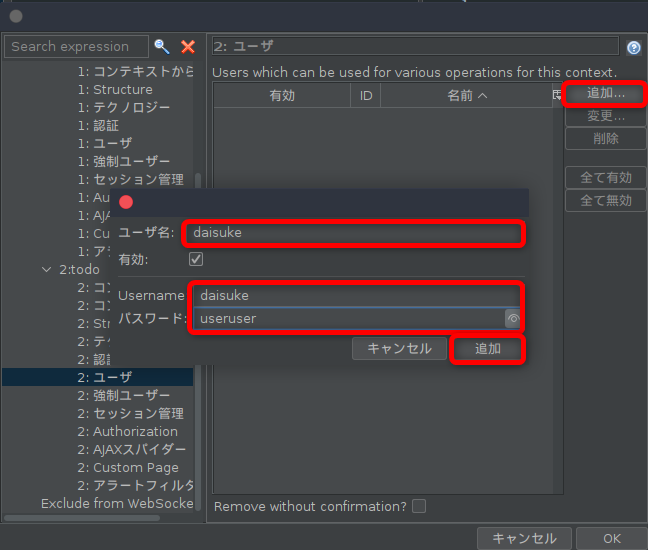The height and width of the screenshot is (550, 648).
Task: Click 追加... button beside users table
Action: click(x=605, y=94)
